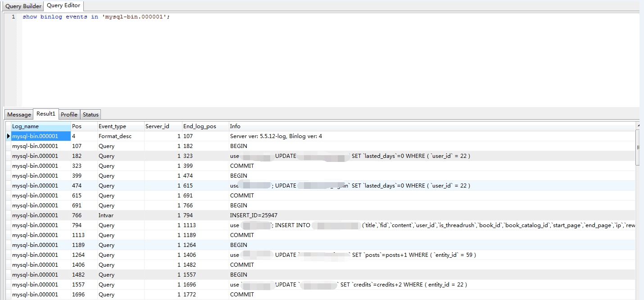Select the End_log_pos cell 794
Screen dimensions: 644x300
[x=205, y=215]
